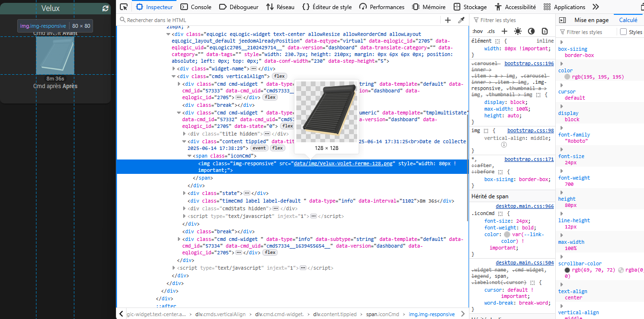Open the Mémoire tab

pyautogui.click(x=429, y=7)
